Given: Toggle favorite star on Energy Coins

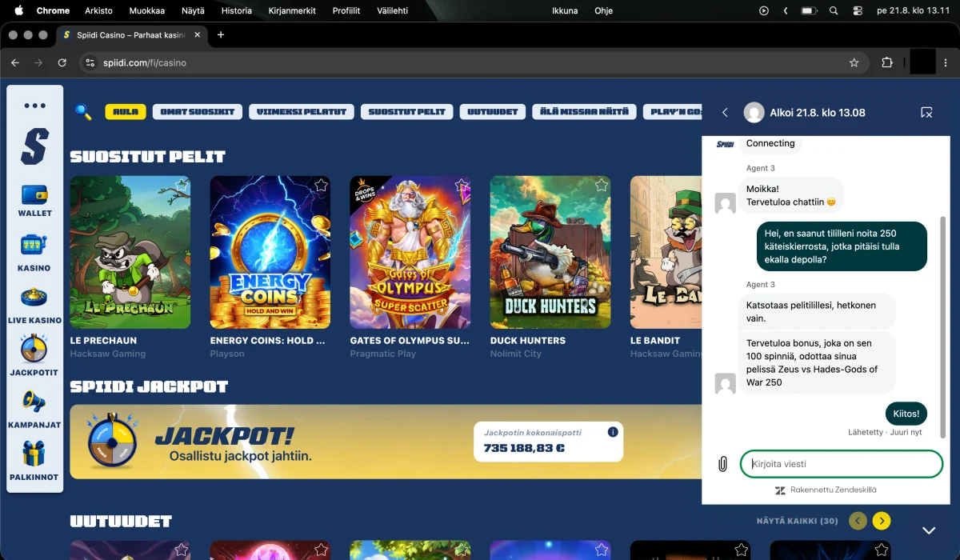Looking at the screenshot, I should coord(321,186).
